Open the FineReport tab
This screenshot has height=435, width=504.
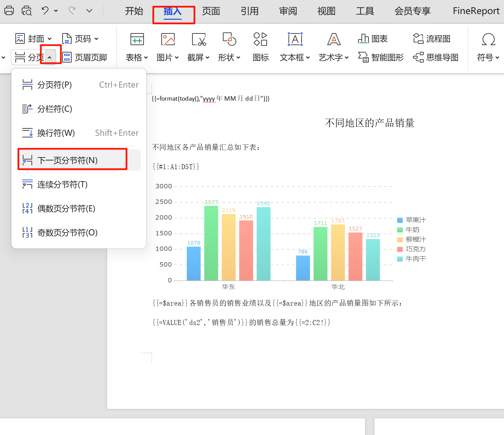point(476,11)
